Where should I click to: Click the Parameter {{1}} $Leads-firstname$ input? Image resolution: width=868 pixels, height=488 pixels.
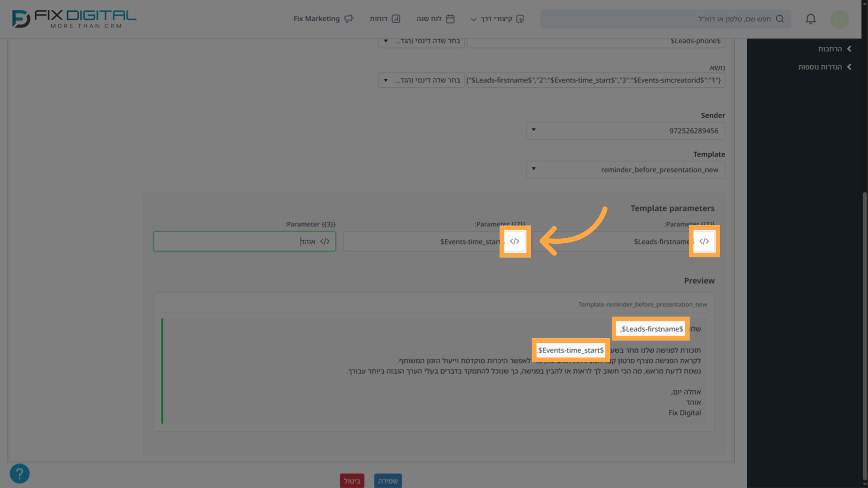click(624, 241)
